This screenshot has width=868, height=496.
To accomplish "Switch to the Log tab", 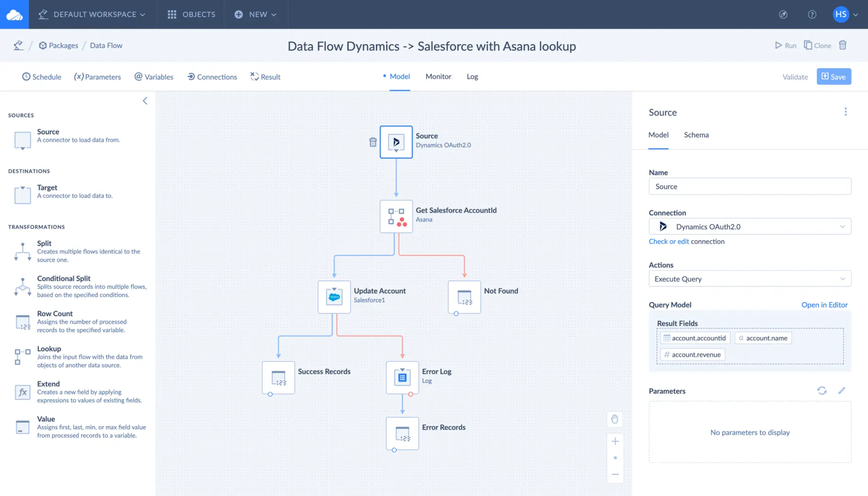I will coord(472,77).
